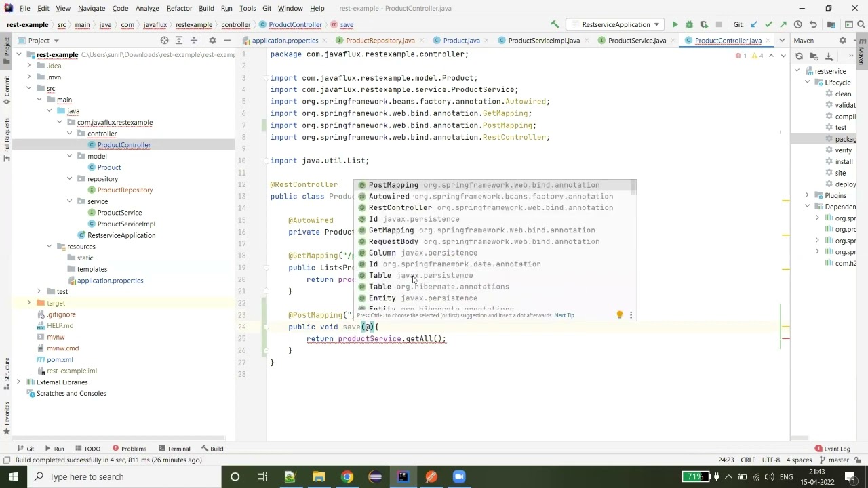Click select opened file target icon

click(164, 41)
